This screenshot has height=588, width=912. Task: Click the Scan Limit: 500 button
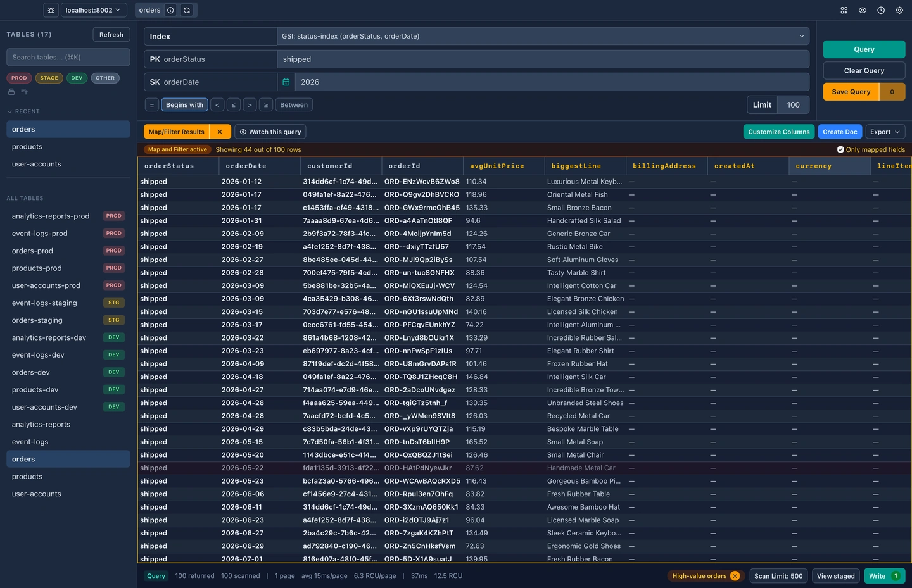click(778, 576)
